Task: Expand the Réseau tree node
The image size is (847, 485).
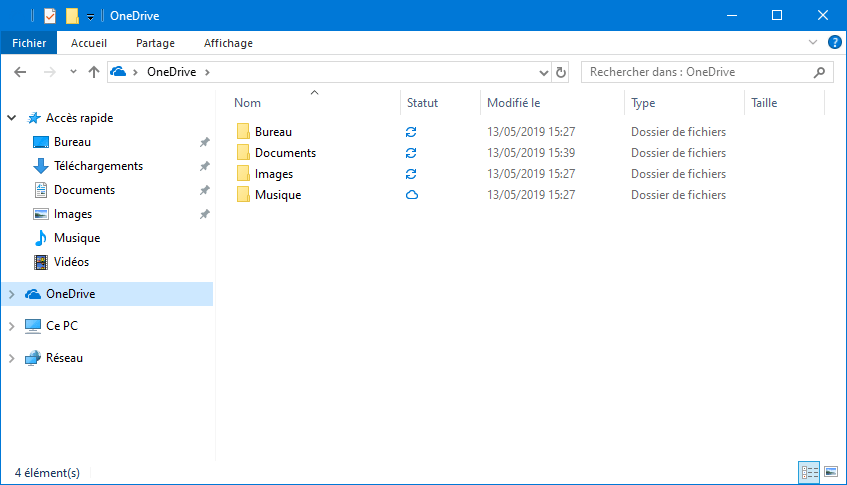Action: [x=11, y=358]
